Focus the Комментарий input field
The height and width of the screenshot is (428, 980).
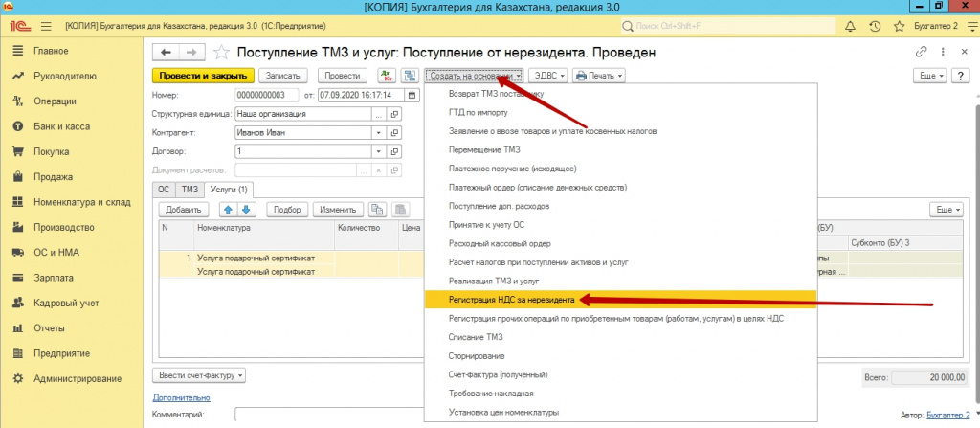tap(329, 415)
